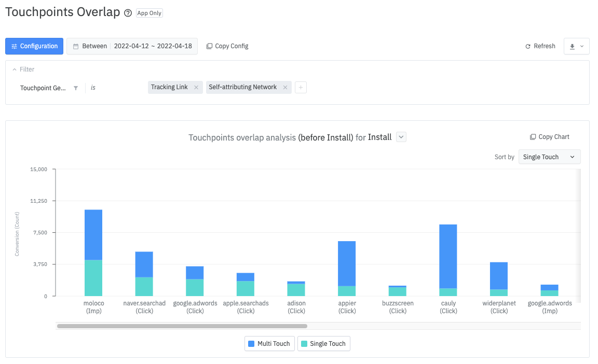The height and width of the screenshot is (364, 598).
Task: Toggle the Multi Touch legend item
Action: 269,343
